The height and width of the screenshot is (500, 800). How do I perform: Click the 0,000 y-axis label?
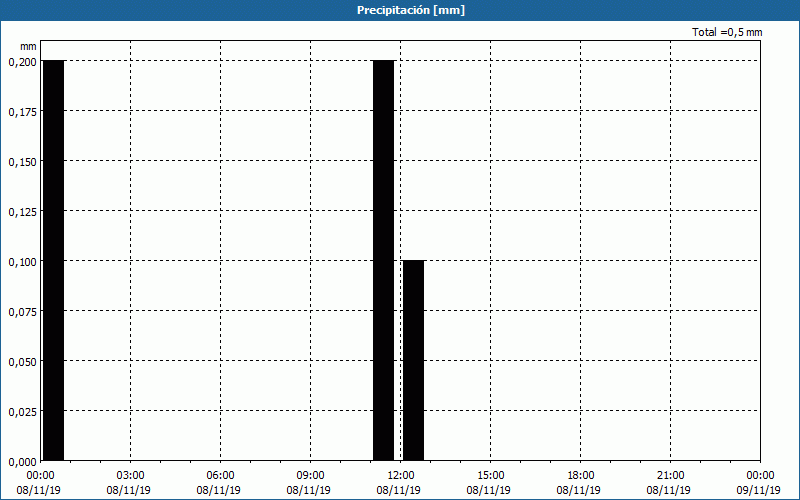click(x=22, y=462)
